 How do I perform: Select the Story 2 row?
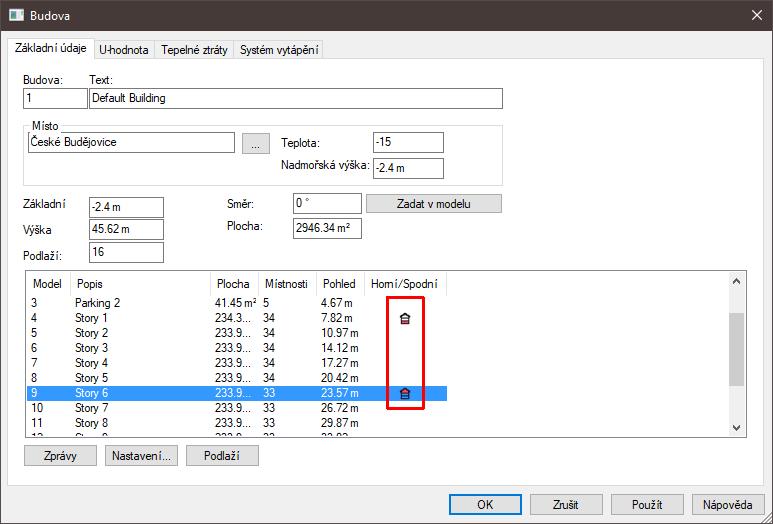237,333
